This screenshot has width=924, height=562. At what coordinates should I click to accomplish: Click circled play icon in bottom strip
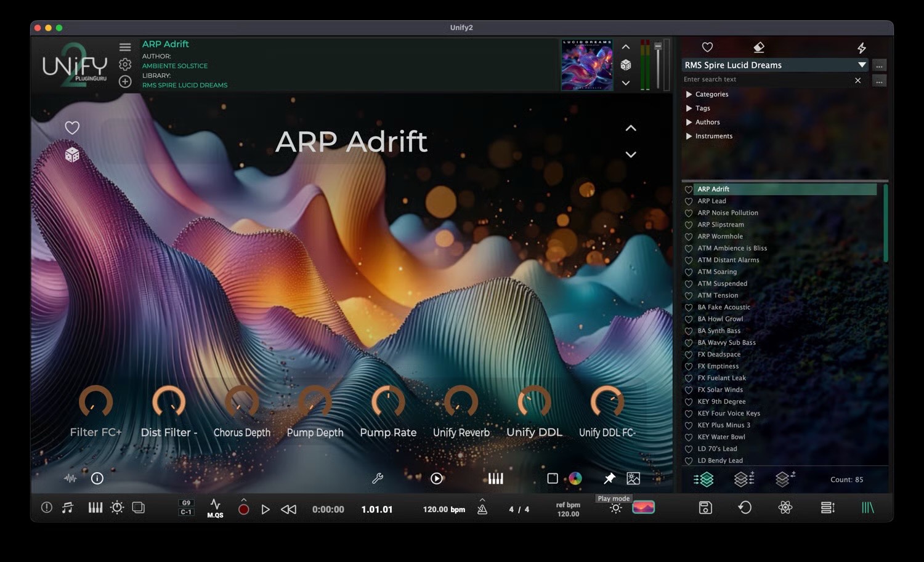click(x=437, y=478)
